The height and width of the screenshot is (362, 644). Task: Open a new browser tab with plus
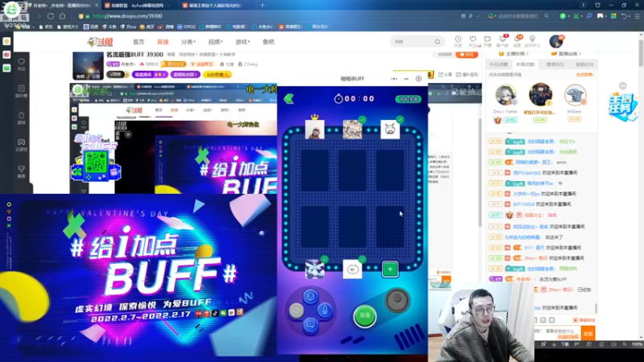(262, 6)
